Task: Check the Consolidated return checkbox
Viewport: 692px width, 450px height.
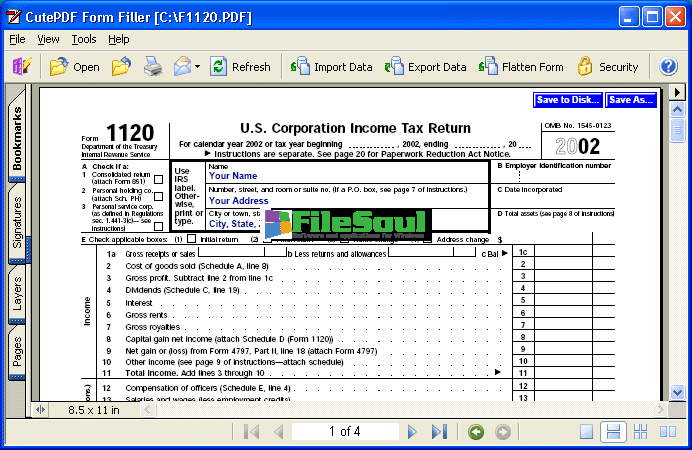Action: [x=158, y=180]
